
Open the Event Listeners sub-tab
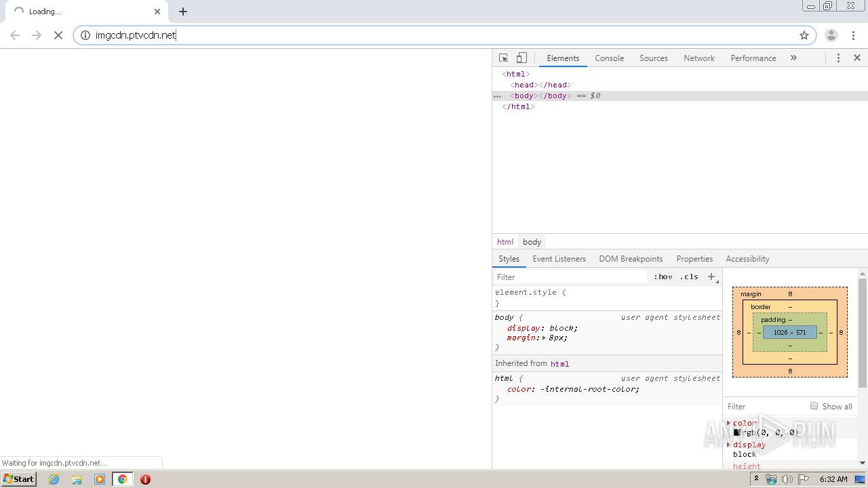[x=559, y=259]
